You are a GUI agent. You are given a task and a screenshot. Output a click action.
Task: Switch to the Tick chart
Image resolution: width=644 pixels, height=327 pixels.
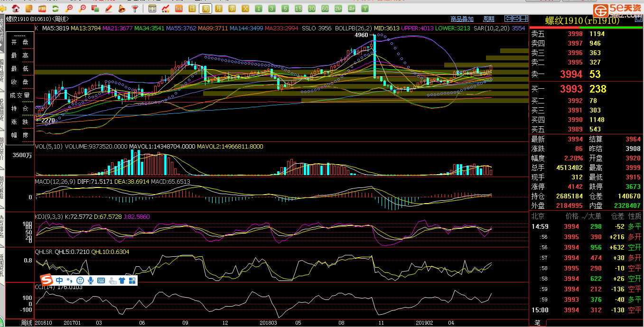pos(179,9)
